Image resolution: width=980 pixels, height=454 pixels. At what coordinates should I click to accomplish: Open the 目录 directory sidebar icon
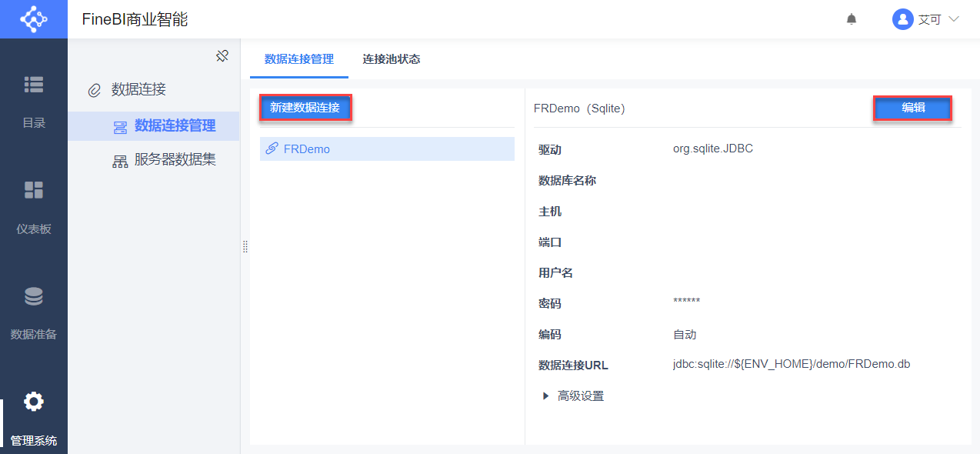(x=34, y=85)
